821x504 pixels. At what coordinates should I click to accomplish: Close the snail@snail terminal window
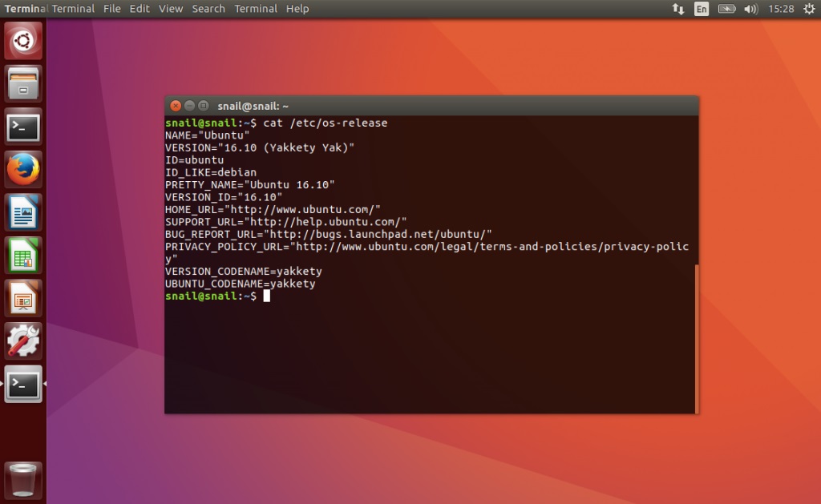tap(176, 106)
